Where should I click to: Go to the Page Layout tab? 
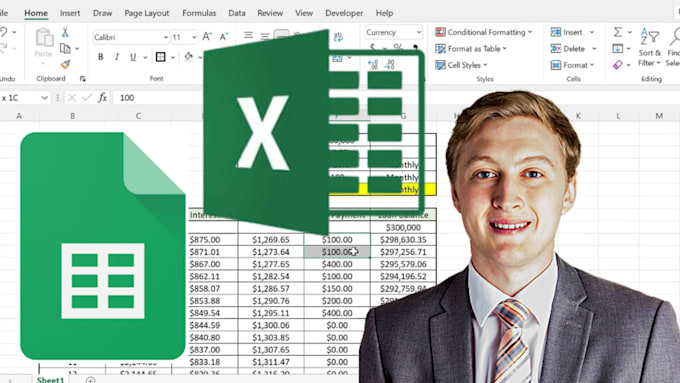(147, 13)
